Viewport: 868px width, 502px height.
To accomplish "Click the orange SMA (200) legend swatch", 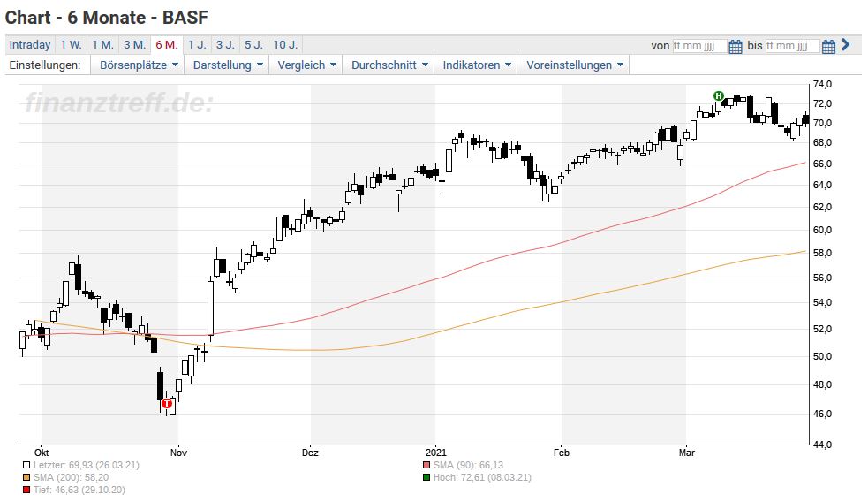I will (x=26, y=477).
